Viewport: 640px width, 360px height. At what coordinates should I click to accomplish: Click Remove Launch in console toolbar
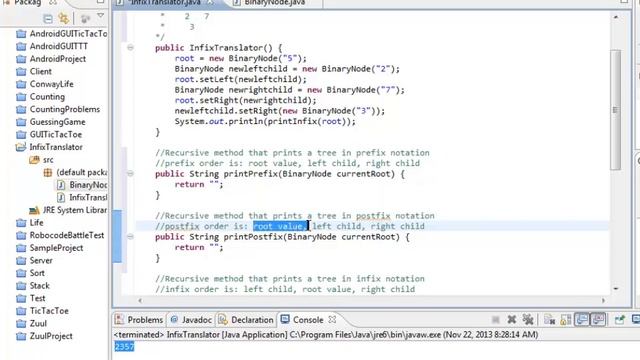[x=511, y=320]
